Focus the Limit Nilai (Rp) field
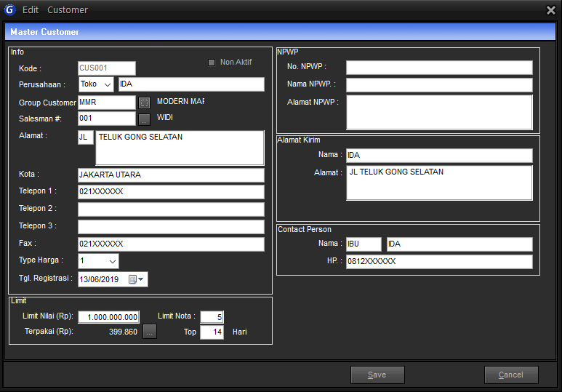This screenshot has width=562, height=392. (108, 317)
